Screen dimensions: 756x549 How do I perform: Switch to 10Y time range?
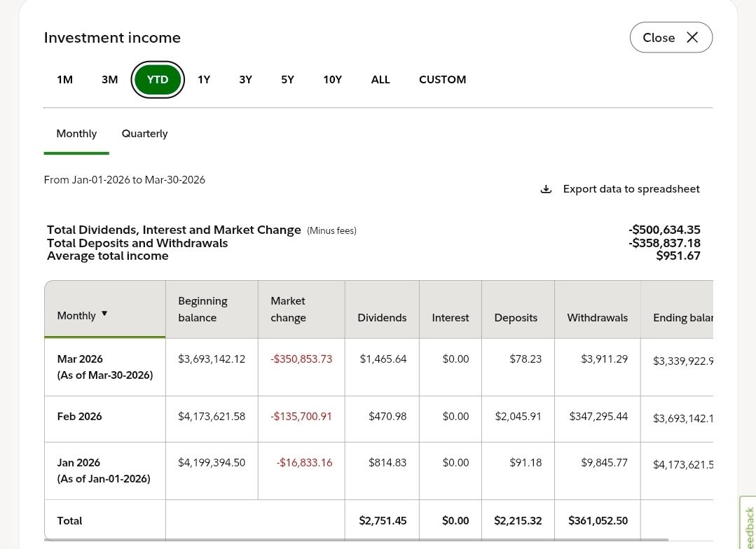[332, 80]
